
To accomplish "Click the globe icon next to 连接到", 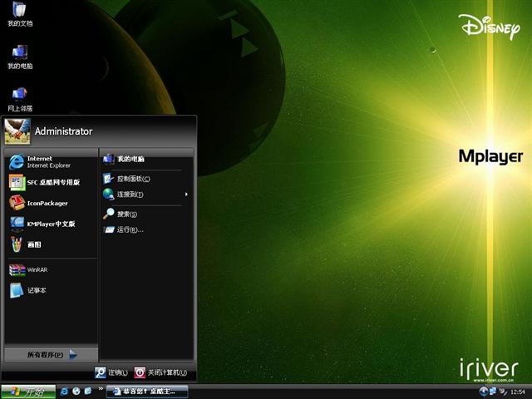I will (109, 195).
